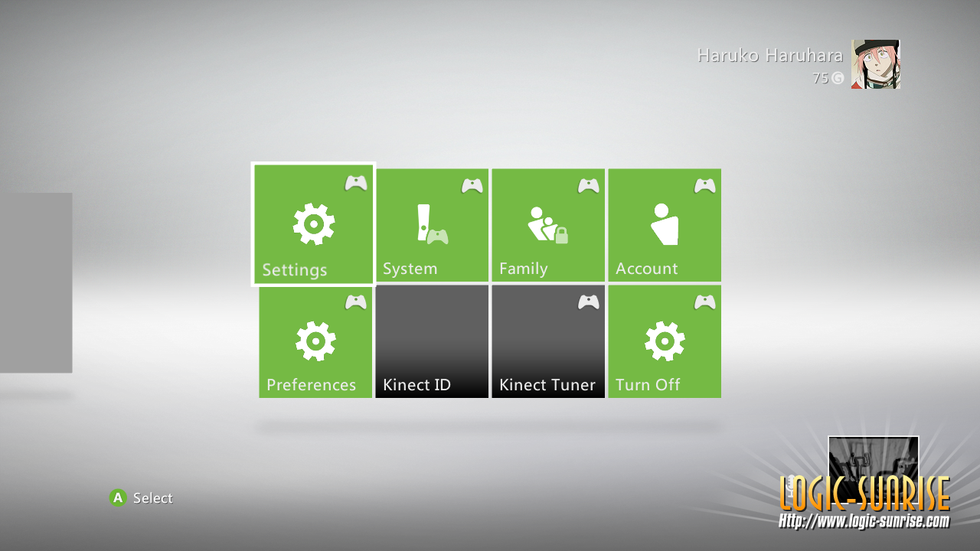The width and height of the screenshot is (980, 551).
Task: Select the Settings tile gear icon
Action: 314,224
